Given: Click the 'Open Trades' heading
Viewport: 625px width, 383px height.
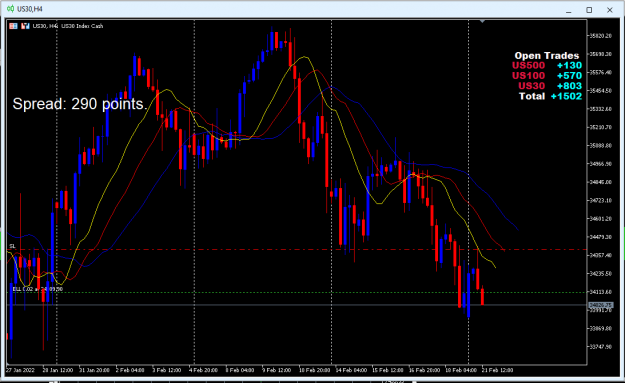Looking at the screenshot, I should pos(546,55).
